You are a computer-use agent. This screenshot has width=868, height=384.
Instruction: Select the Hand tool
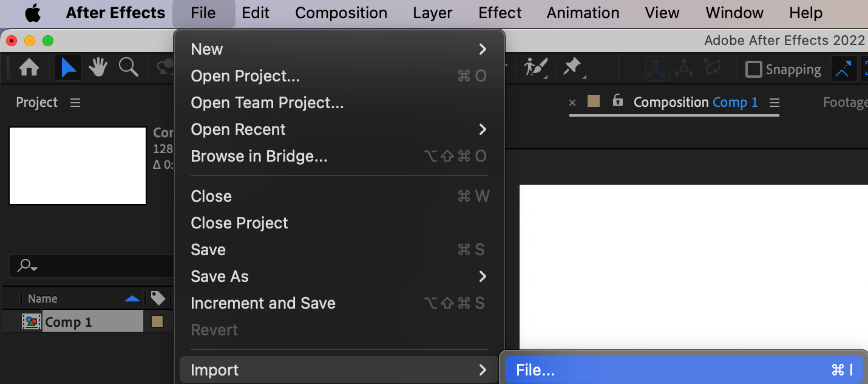tap(98, 68)
